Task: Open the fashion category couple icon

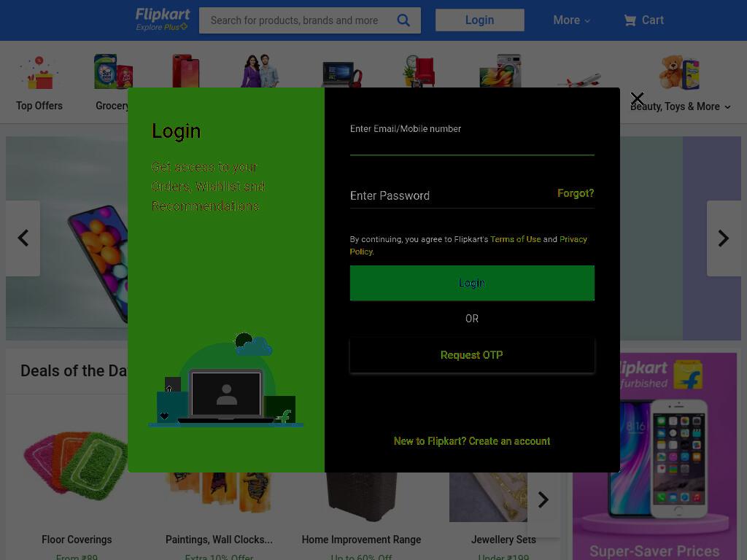Action: 260,71
